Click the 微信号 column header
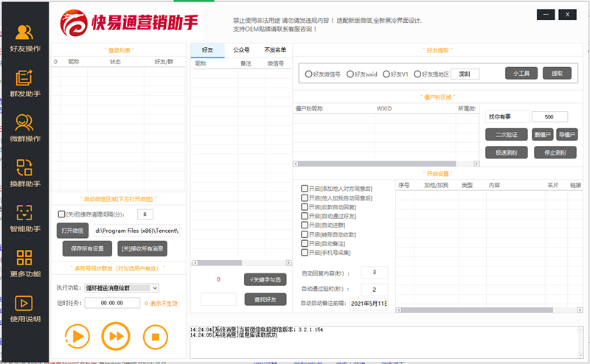590x364 pixels. 276,63
